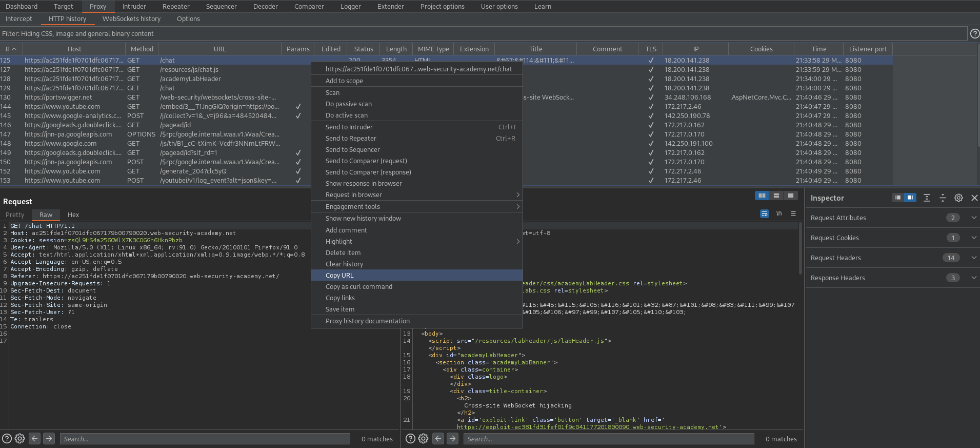This screenshot has height=448, width=980.
Task: Open help icon under the Response panel
Action: 411,439
